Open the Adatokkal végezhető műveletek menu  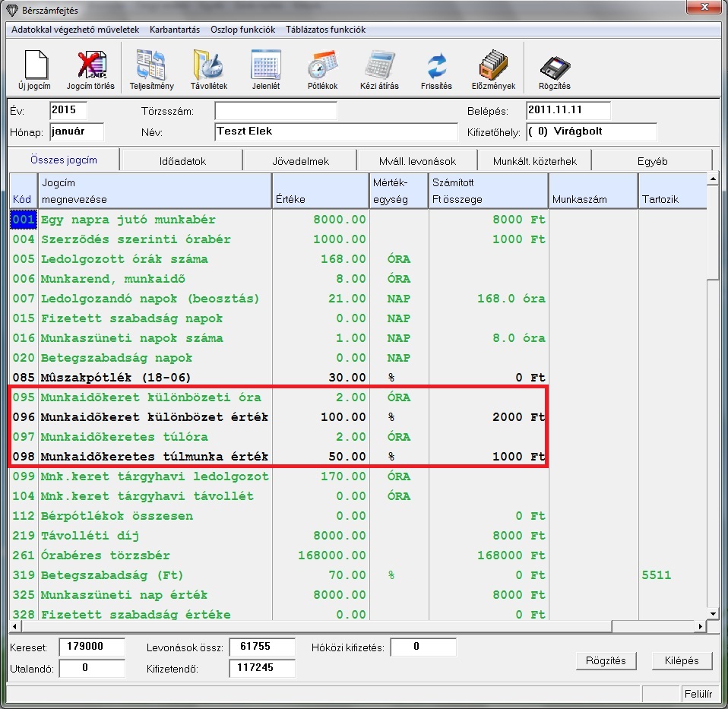75,30
